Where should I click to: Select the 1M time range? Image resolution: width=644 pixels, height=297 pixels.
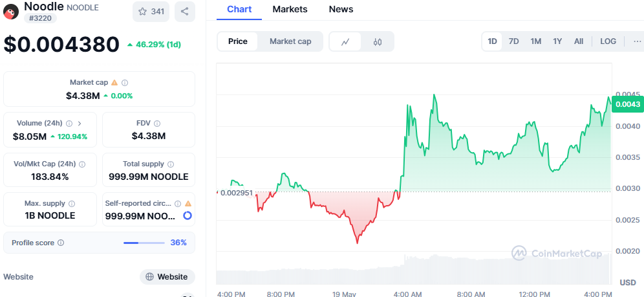coord(535,41)
